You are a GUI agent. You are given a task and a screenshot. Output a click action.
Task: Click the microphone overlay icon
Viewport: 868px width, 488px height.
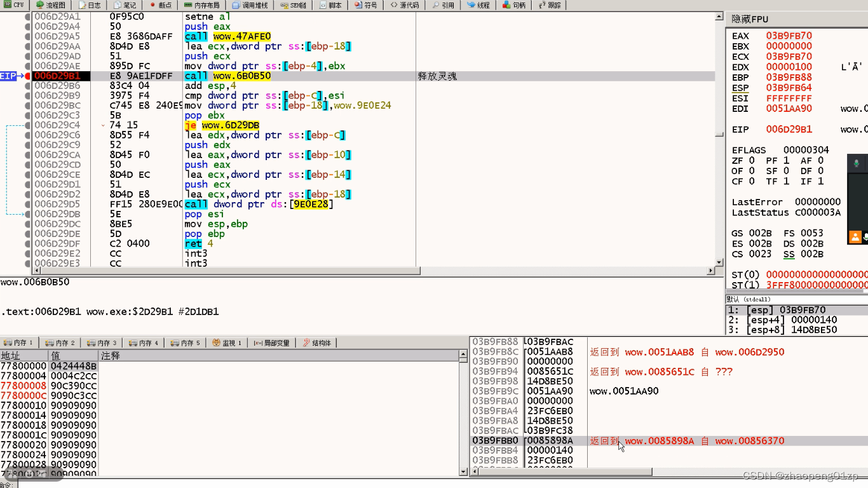coord(856,163)
